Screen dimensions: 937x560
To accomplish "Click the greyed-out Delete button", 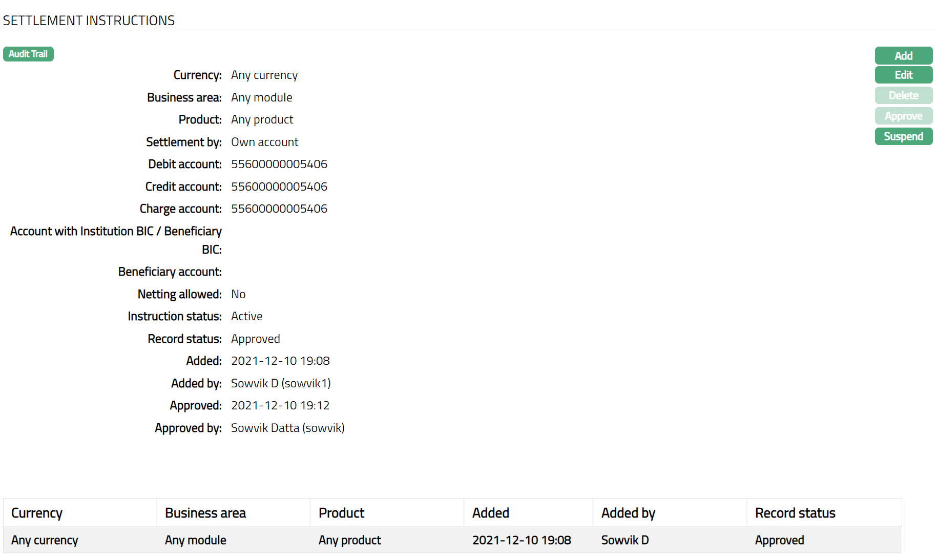I will (903, 95).
